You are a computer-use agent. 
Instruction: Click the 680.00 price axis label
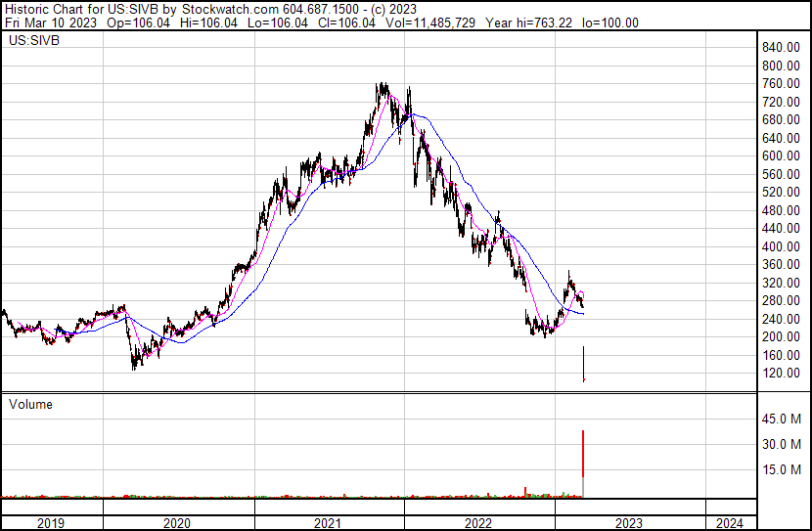point(781,119)
